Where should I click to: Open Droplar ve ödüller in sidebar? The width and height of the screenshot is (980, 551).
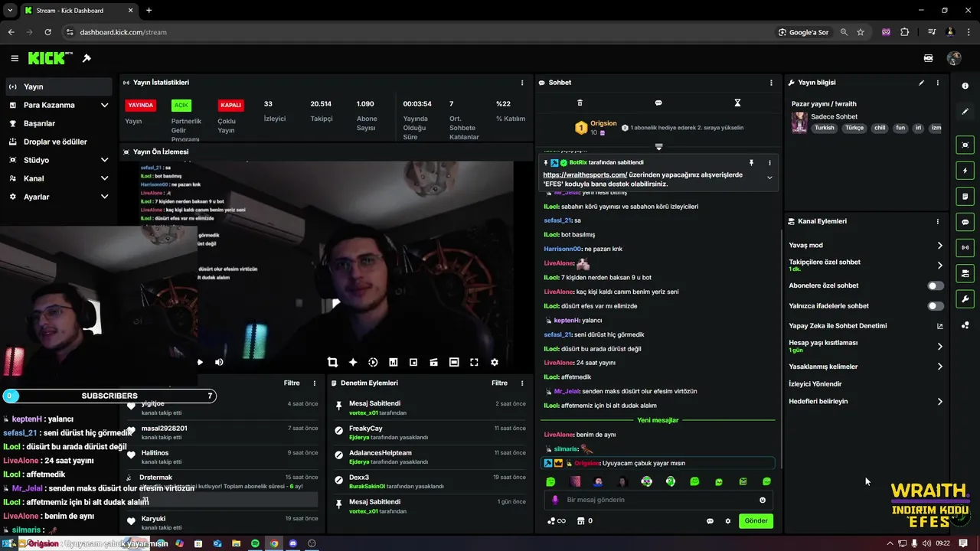(x=59, y=142)
